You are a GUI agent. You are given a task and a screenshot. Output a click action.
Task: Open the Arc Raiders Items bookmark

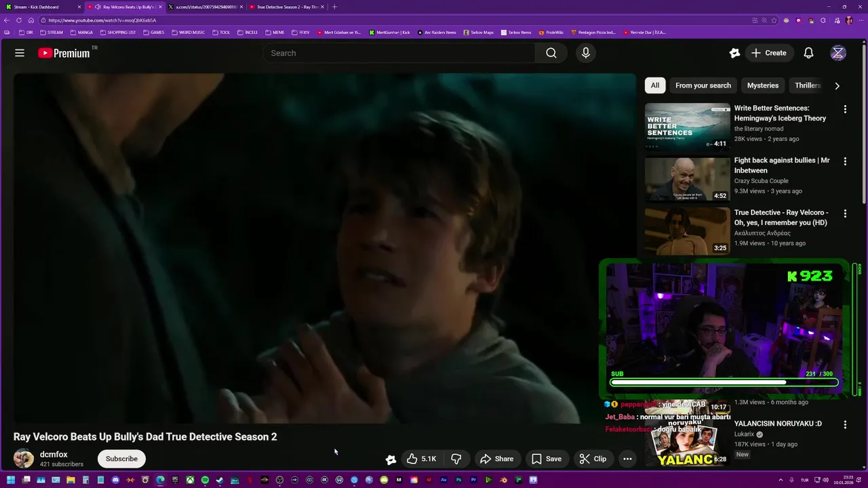pyautogui.click(x=437, y=32)
